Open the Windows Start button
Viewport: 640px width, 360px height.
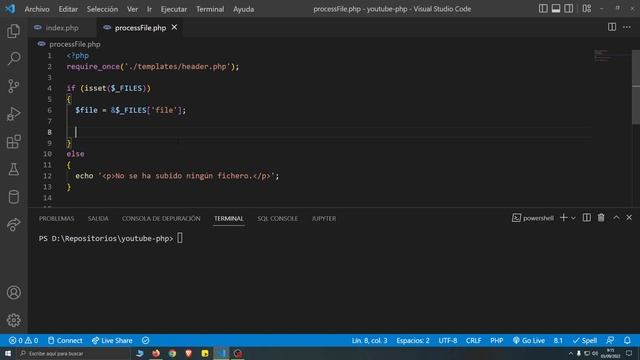tap(8, 353)
